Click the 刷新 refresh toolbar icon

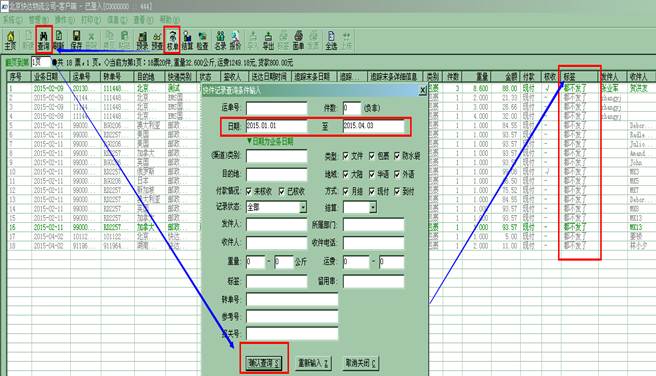point(59,41)
